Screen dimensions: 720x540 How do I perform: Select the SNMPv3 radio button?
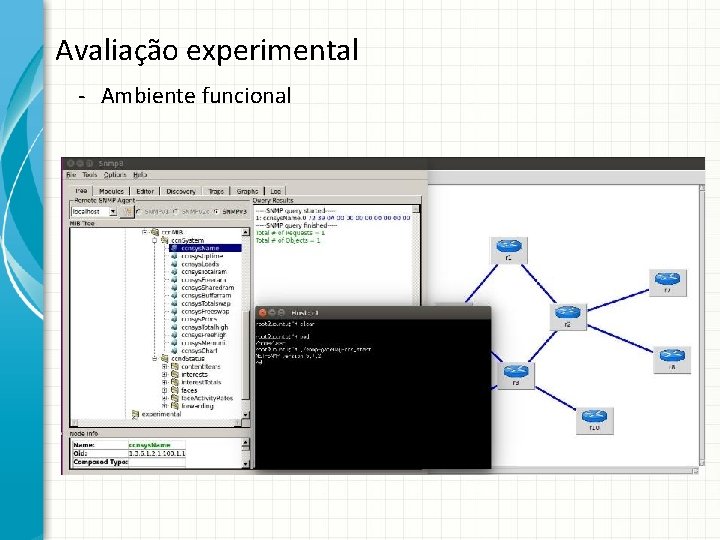(217, 212)
